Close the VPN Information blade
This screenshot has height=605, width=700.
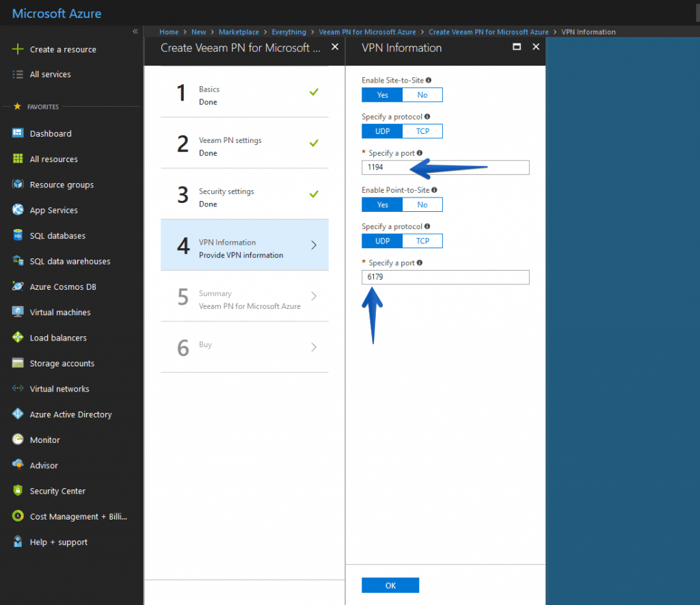pyautogui.click(x=536, y=47)
